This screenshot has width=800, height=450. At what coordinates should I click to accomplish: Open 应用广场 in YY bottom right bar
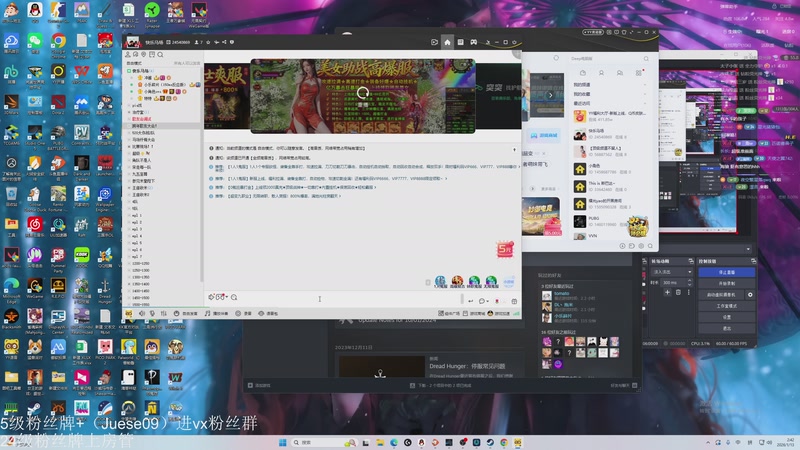[x=449, y=313]
